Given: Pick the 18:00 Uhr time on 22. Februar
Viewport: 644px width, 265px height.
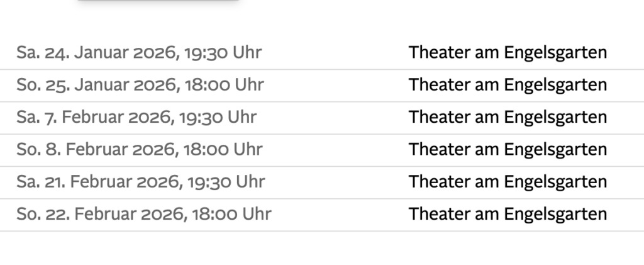Looking at the screenshot, I should 232,214.
